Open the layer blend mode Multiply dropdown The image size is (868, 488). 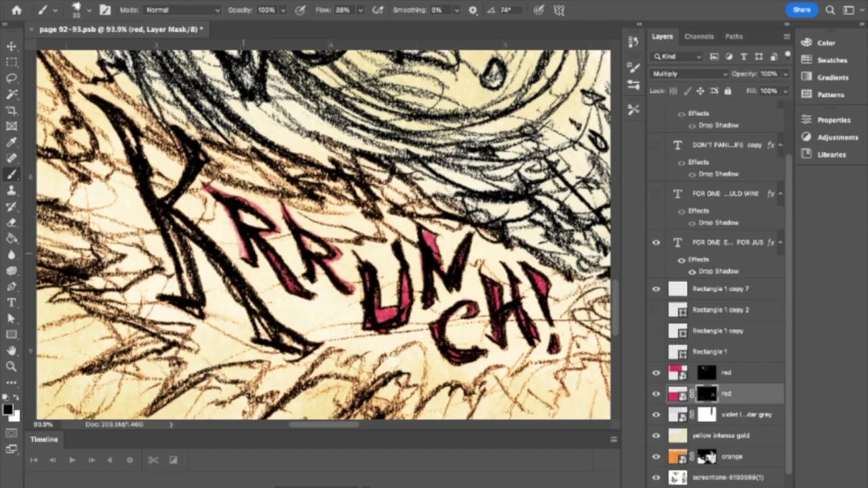click(689, 73)
